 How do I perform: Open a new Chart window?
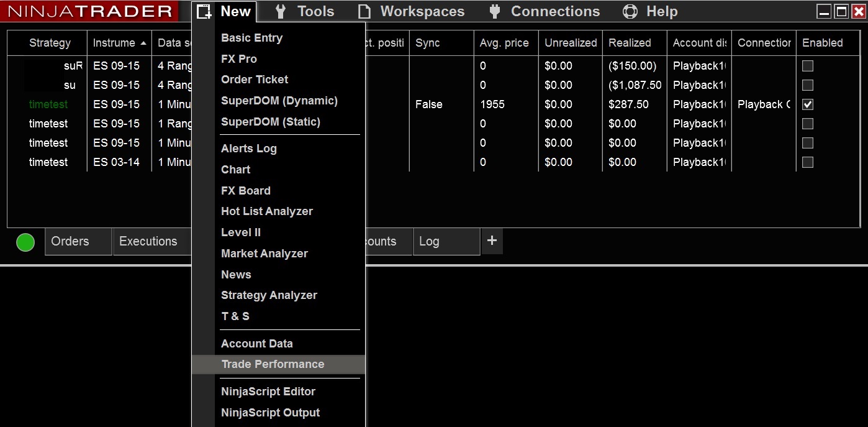point(236,170)
